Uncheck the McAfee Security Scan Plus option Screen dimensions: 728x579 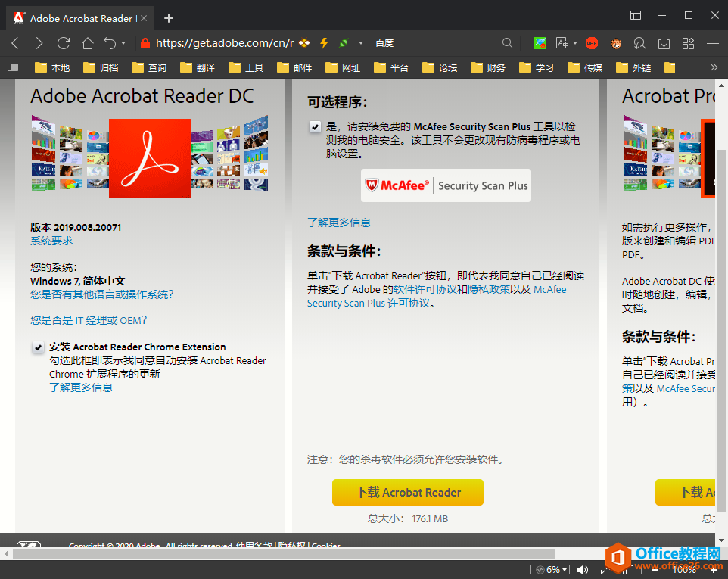tap(316, 126)
